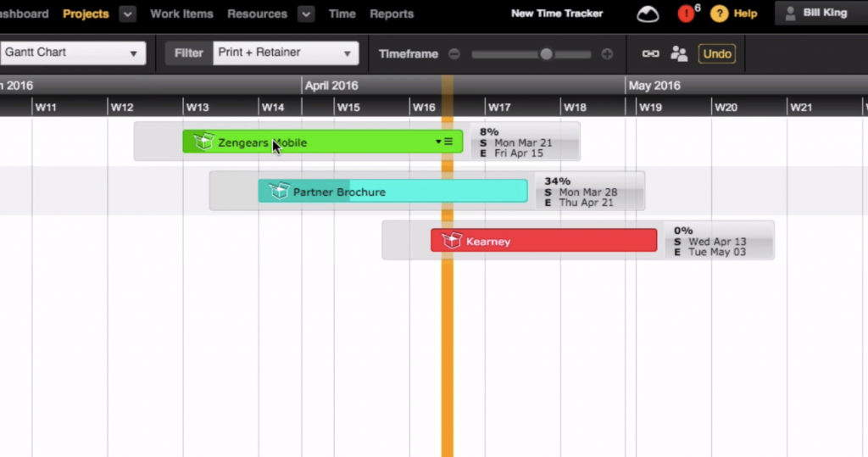Click the W12 week header
Screen dimensions: 868x457
pos(122,108)
